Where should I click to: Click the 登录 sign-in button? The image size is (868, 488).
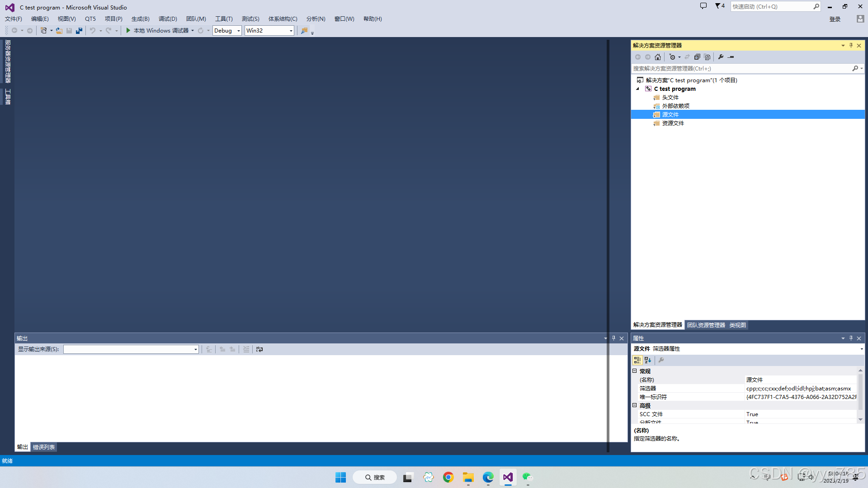click(x=835, y=19)
